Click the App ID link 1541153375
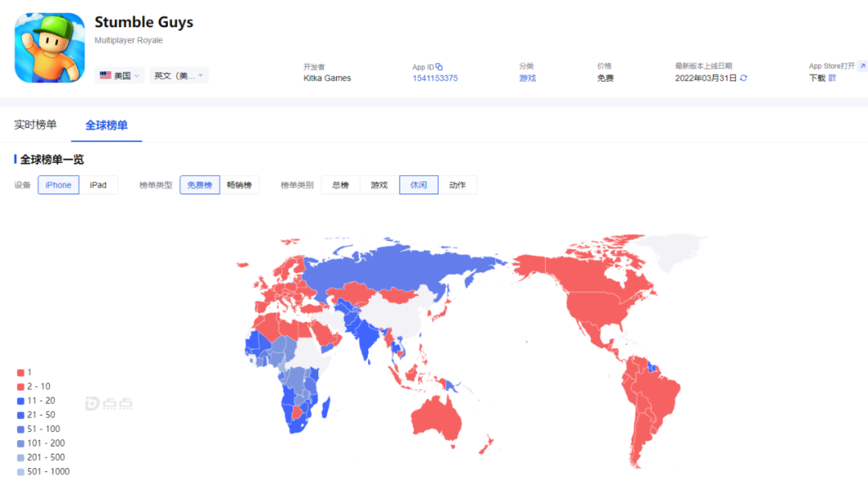The height and width of the screenshot is (481, 868). click(x=435, y=79)
